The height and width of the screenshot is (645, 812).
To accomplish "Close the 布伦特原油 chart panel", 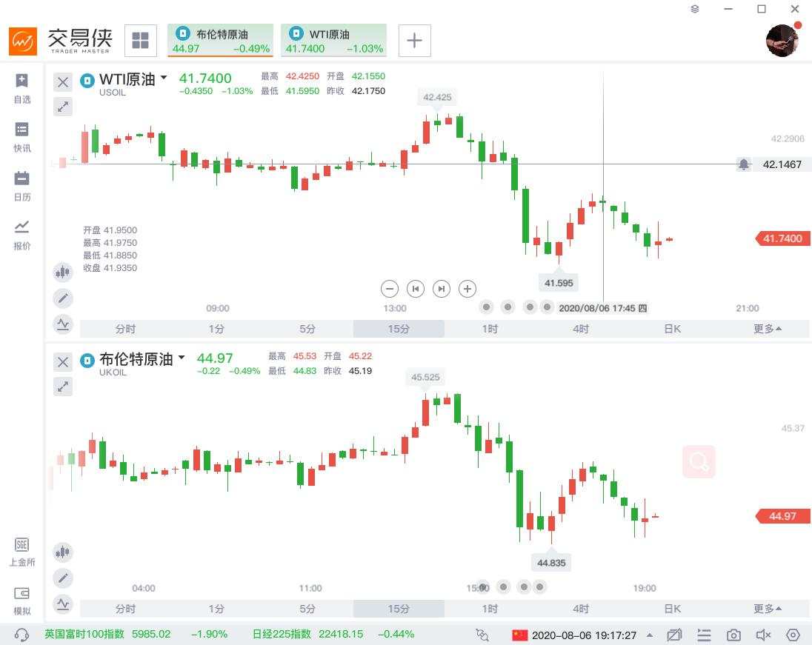I will pos(63,361).
